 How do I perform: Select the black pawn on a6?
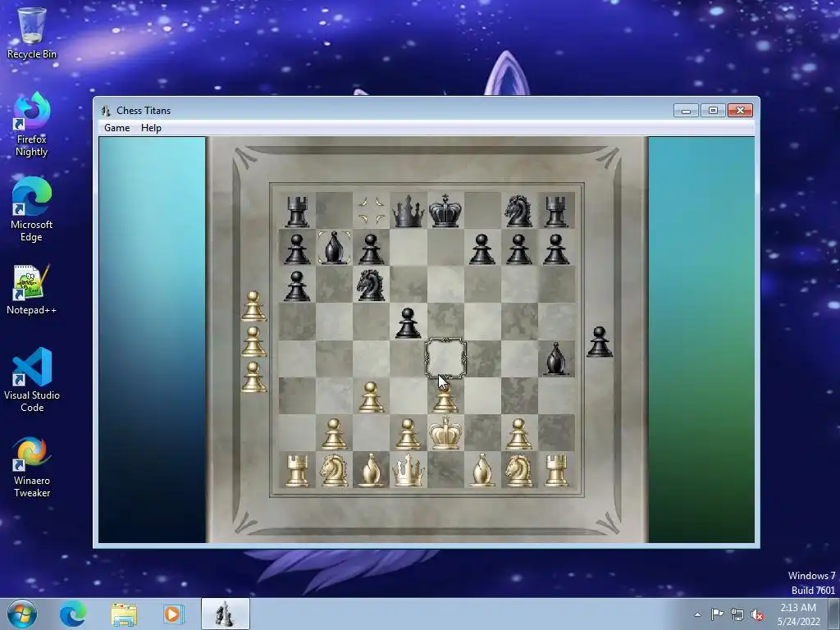pos(297,285)
